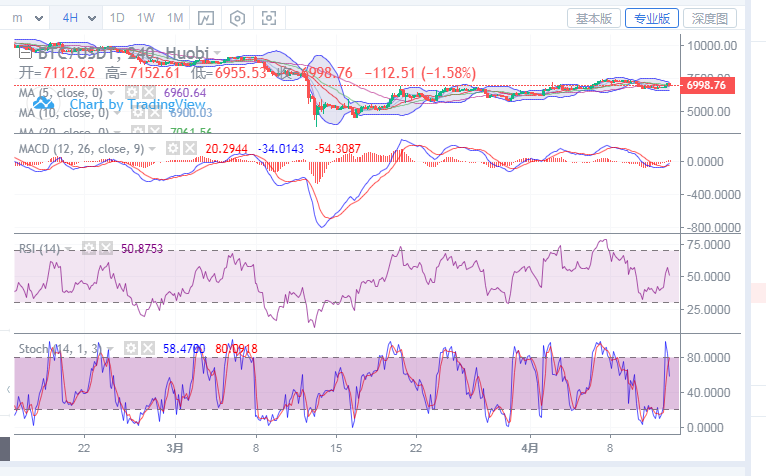This screenshot has height=476, width=766.
Task: Click the fullscreen capture frame icon
Action: (x=269, y=19)
